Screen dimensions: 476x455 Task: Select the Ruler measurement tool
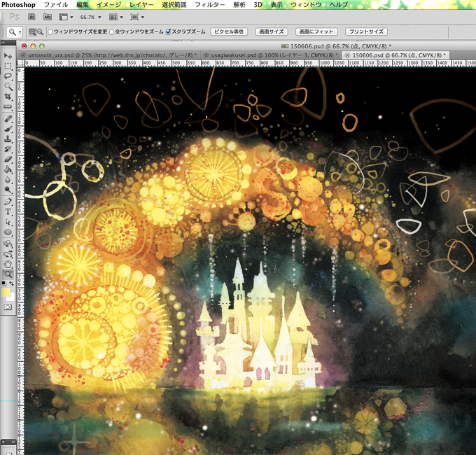8,107
